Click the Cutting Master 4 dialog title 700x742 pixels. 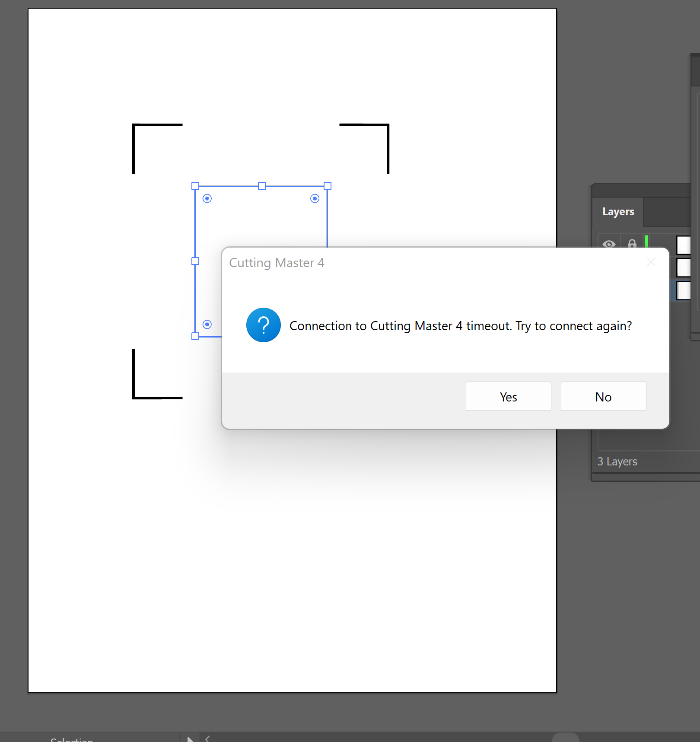pyautogui.click(x=277, y=263)
